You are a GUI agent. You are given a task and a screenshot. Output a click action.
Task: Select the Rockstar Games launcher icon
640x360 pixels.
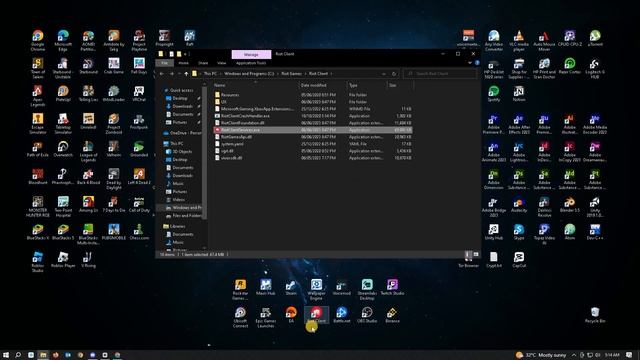pos(240,289)
